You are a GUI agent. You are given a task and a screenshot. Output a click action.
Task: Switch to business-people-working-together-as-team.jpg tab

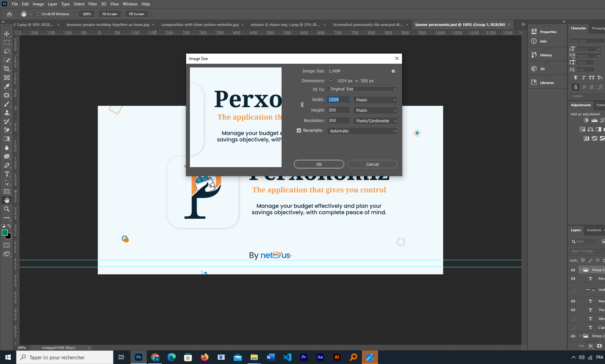tap(108, 25)
